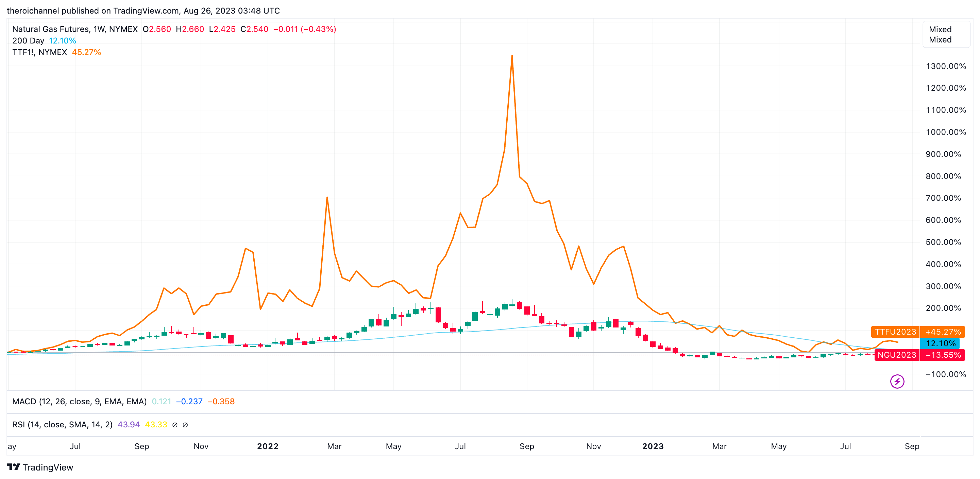
Task: Click the 1300.00% price scale label
Action: pos(945,66)
